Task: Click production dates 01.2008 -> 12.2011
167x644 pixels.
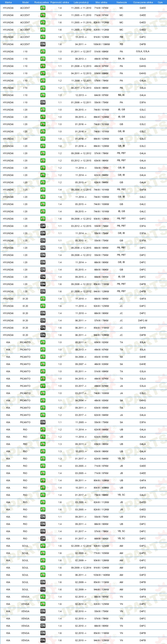Action: (81, 102)
